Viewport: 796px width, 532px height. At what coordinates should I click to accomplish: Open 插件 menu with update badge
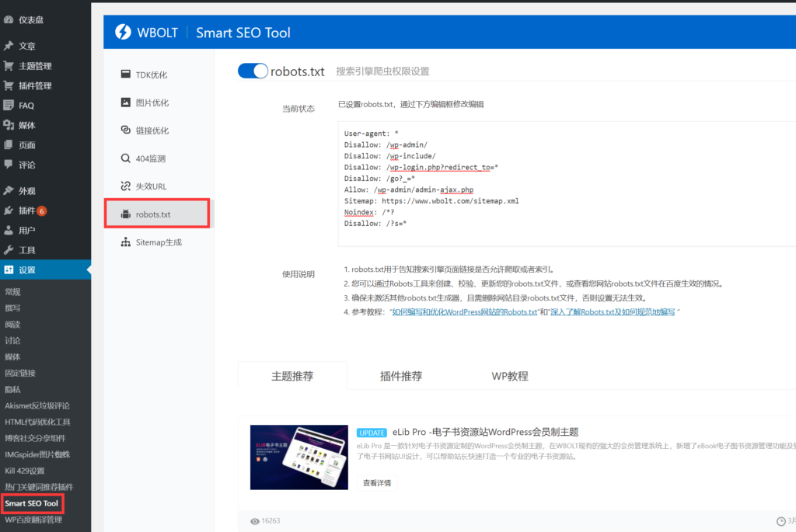26,210
